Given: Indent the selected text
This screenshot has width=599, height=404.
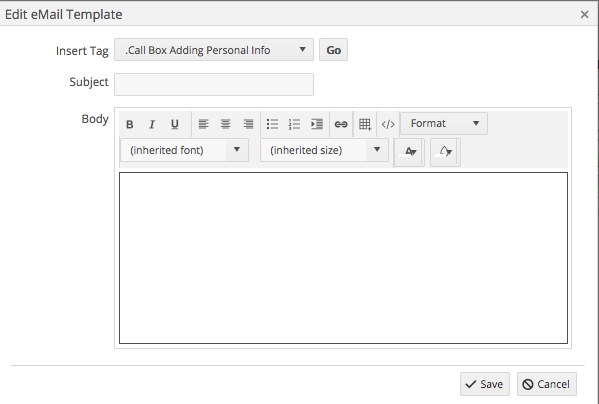Looking at the screenshot, I should pyautogui.click(x=317, y=124).
